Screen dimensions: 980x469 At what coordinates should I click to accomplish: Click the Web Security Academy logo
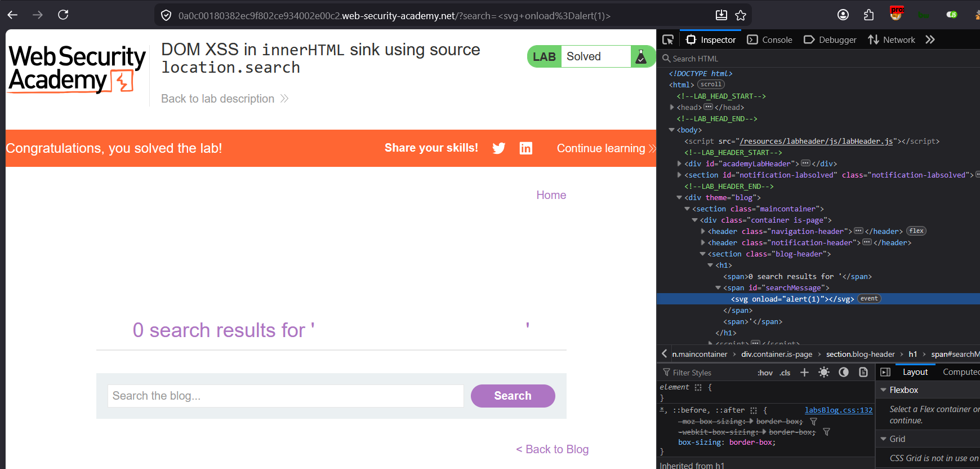click(x=77, y=69)
